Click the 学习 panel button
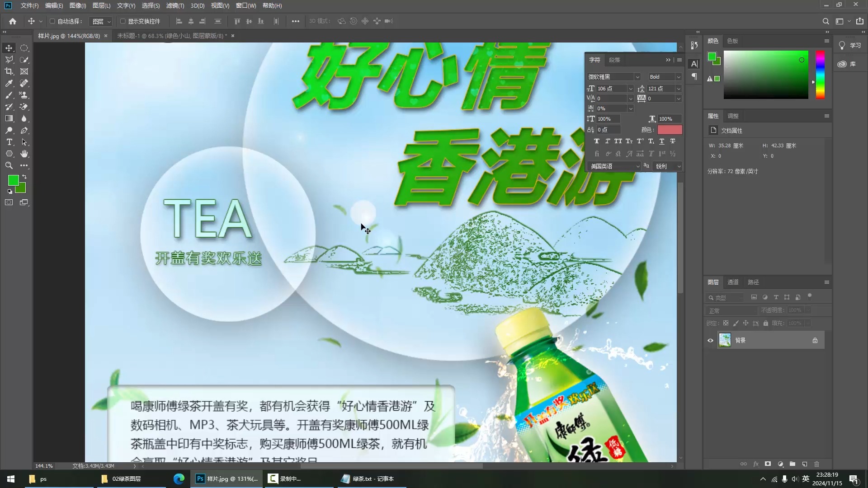868x488 pixels. (x=850, y=45)
